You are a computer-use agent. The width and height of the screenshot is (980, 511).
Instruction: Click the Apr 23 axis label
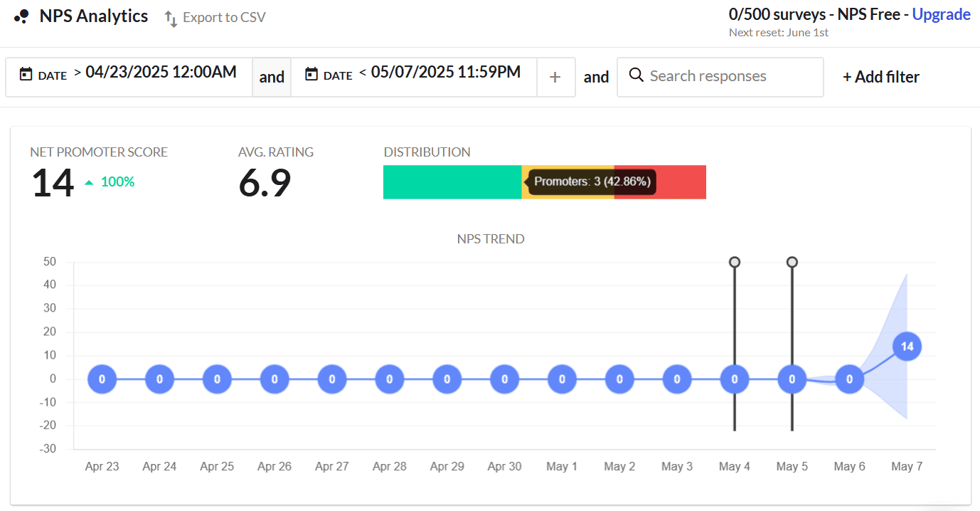tap(102, 467)
